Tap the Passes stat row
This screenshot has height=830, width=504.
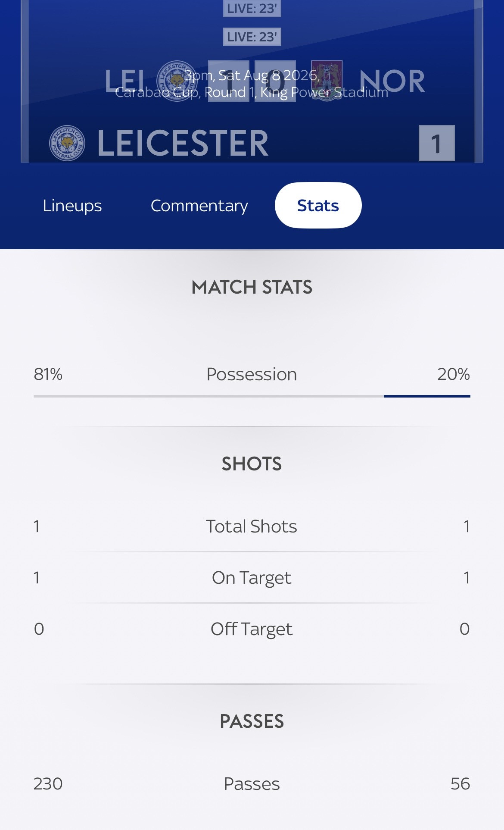(x=252, y=784)
